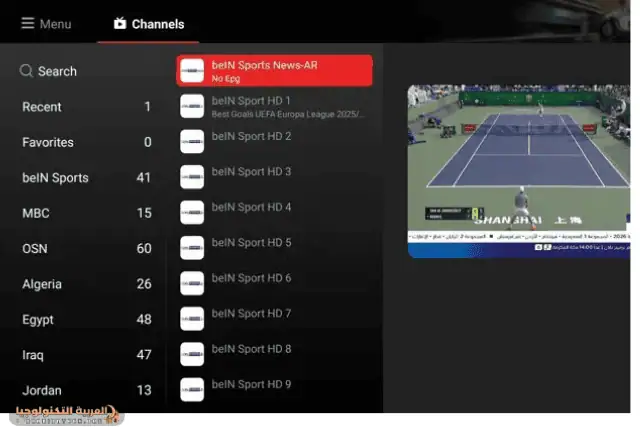Screen dimensions: 640x427
Task: Click the beIN Sport HD 7 channel logo
Action: click(192, 319)
